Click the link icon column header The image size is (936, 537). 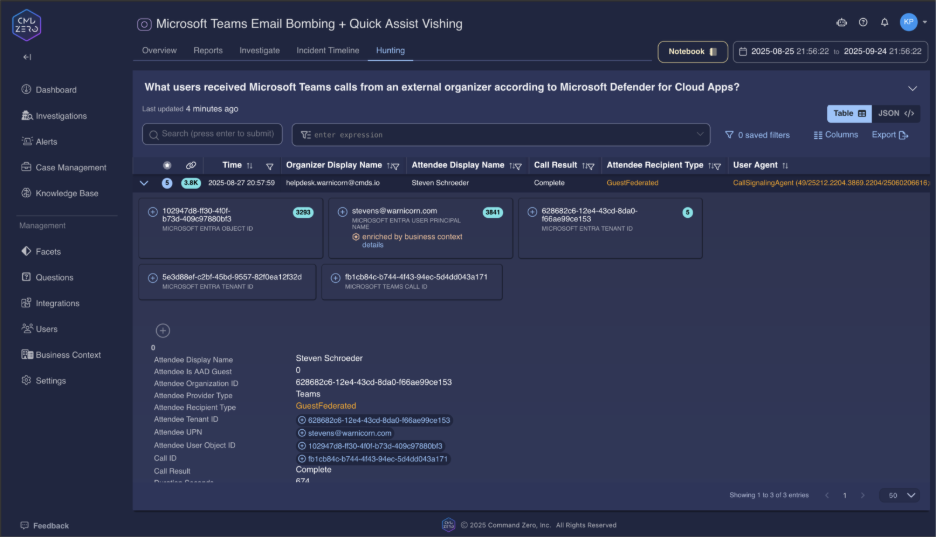pos(191,165)
